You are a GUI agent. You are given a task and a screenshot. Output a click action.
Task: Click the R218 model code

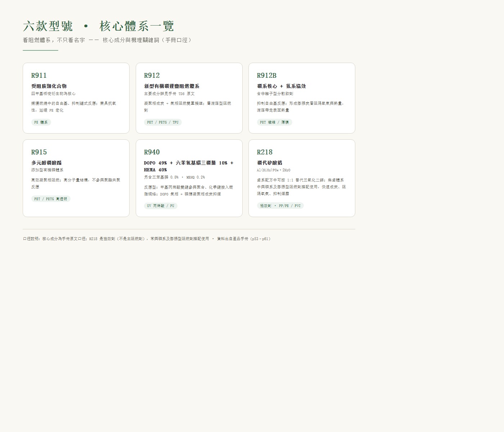point(265,152)
